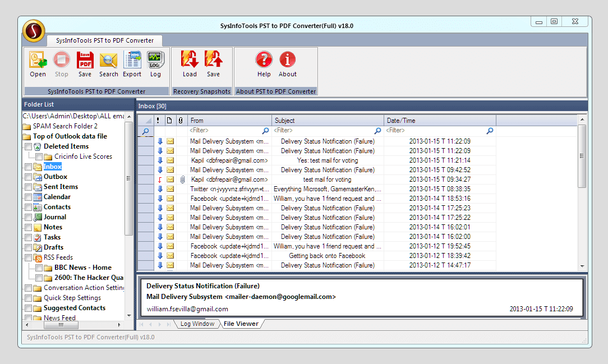Open the About icon
The height and width of the screenshot is (364, 608).
tap(287, 59)
